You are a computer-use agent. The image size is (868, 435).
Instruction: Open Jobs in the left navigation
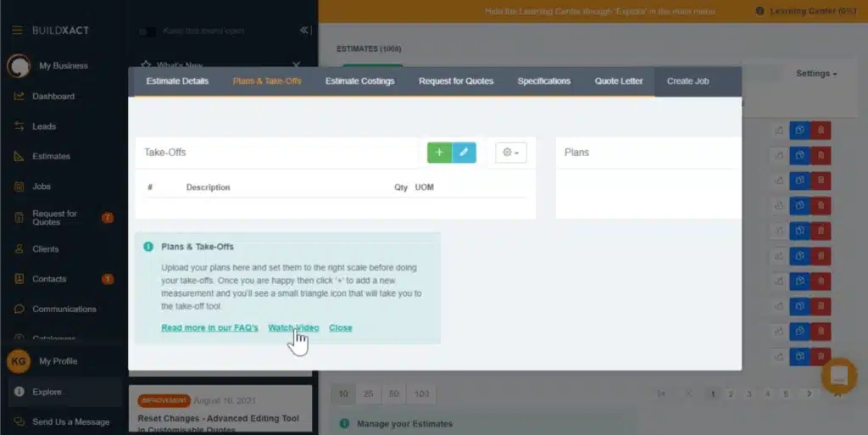click(42, 187)
